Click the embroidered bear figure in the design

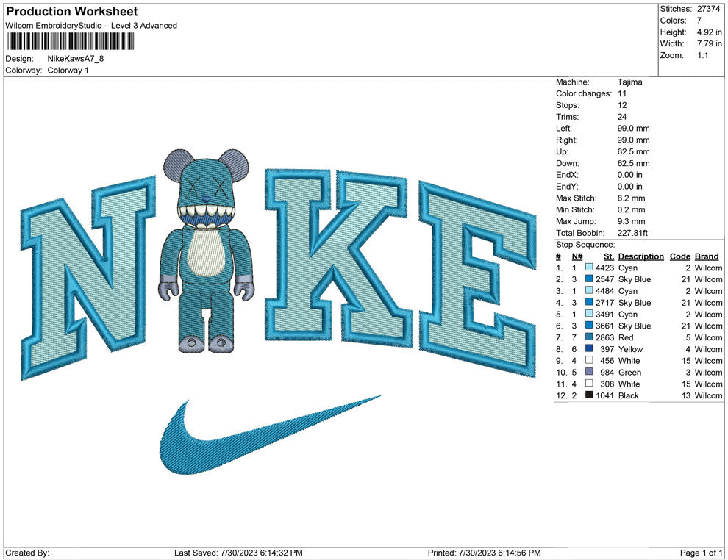[207, 251]
